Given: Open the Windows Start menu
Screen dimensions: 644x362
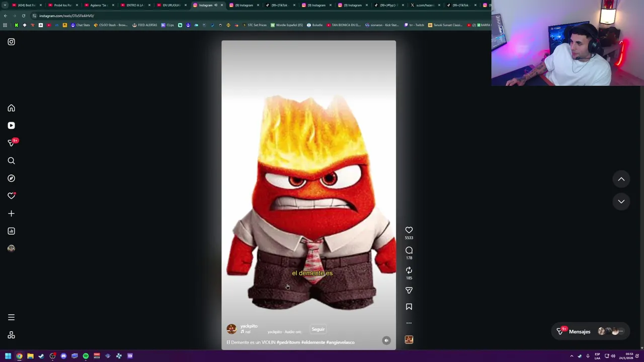Looking at the screenshot, I should tap(8, 356).
